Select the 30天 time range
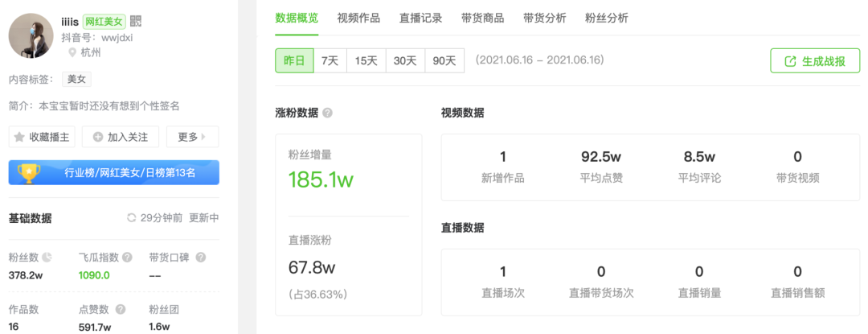868x334 pixels. click(x=405, y=60)
